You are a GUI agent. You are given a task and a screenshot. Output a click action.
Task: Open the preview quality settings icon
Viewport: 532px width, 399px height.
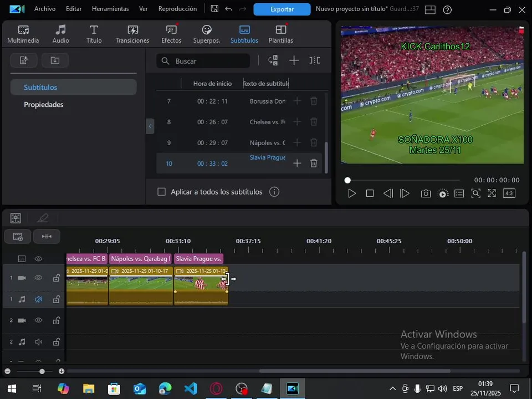tap(443, 193)
